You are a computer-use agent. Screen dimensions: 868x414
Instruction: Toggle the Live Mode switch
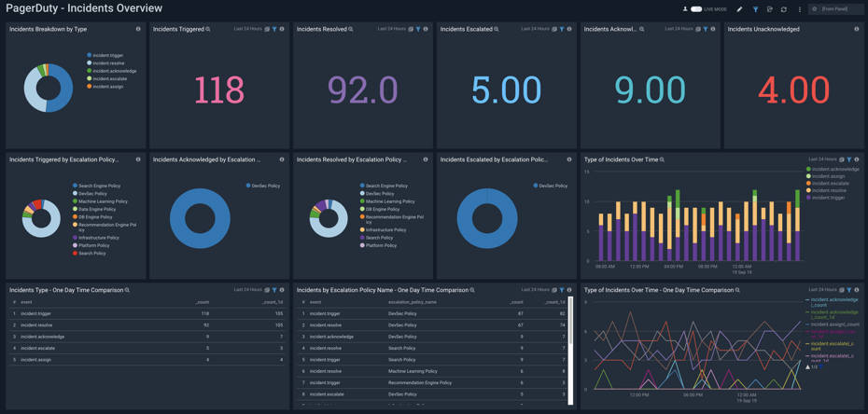696,9
